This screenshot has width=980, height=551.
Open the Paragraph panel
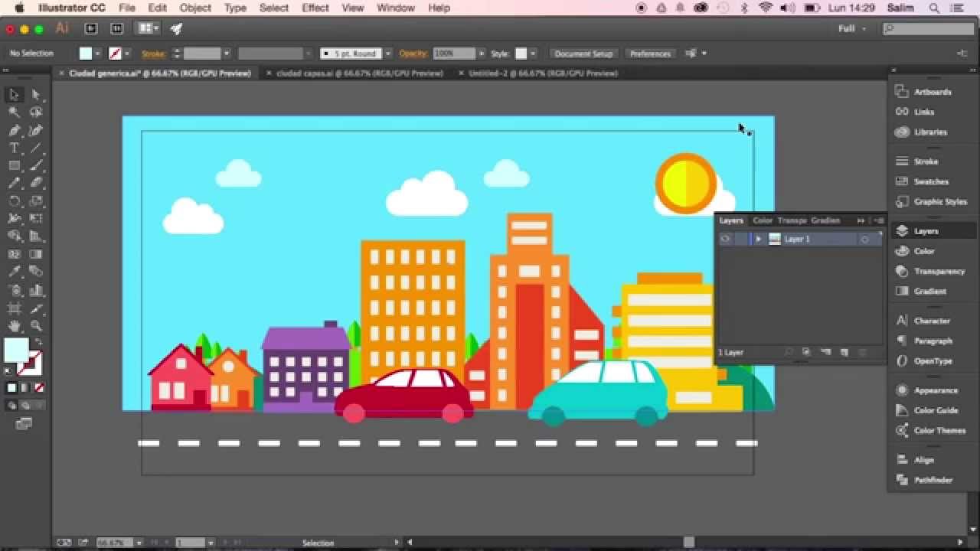pos(924,341)
